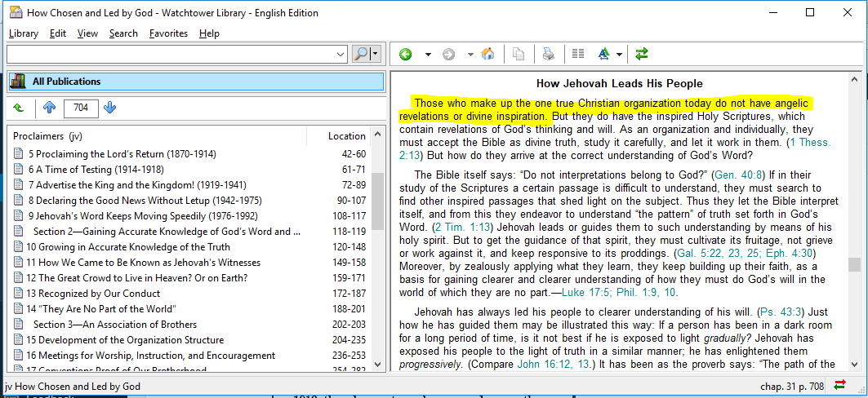This screenshot has height=398, width=868.
Task: Open the Favorites menu
Action: [168, 33]
